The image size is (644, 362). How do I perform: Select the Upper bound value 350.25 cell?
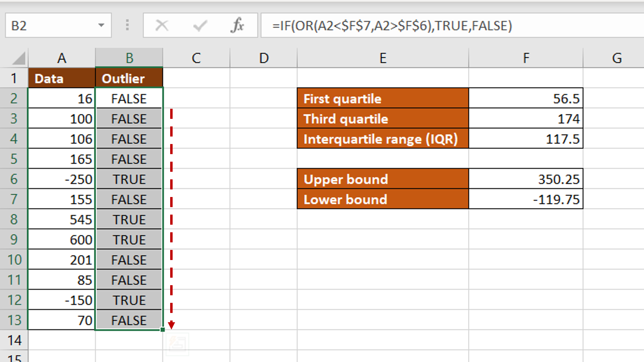tap(526, 179)
